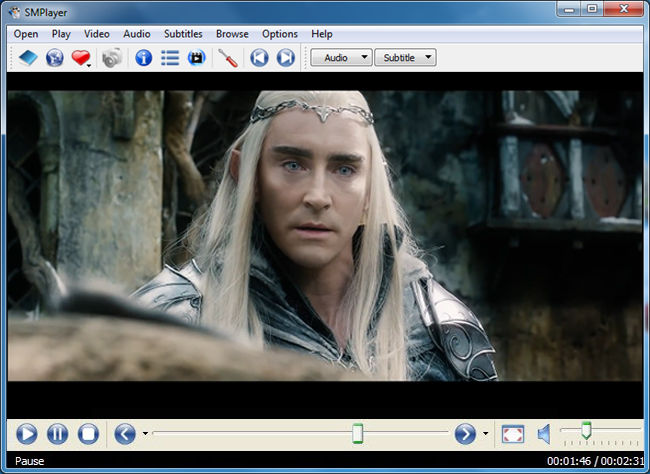Click the volume slider handle
Image resolution: width=650 pixels, height=474 pixels.
click(x=586, y=430)
